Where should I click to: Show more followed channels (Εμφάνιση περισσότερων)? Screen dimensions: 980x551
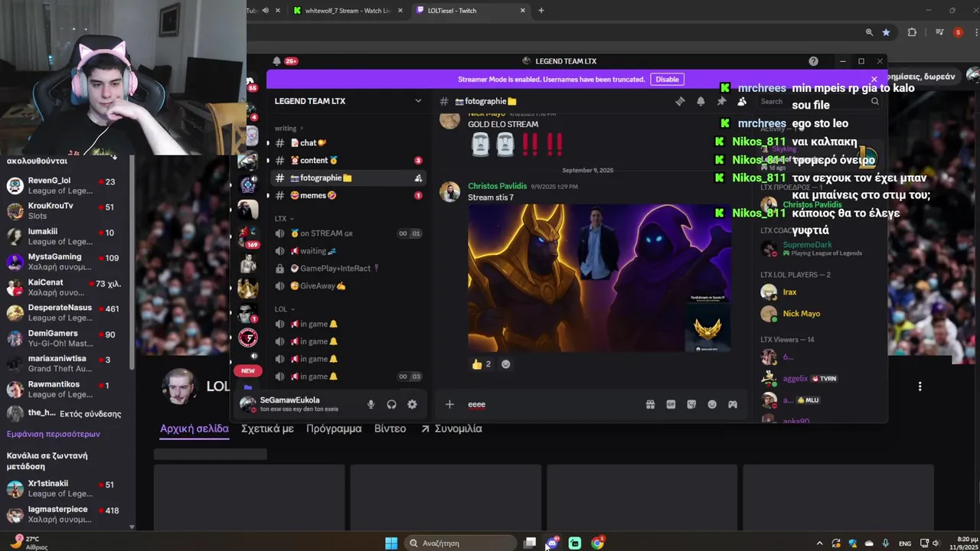tap(54, 434)
